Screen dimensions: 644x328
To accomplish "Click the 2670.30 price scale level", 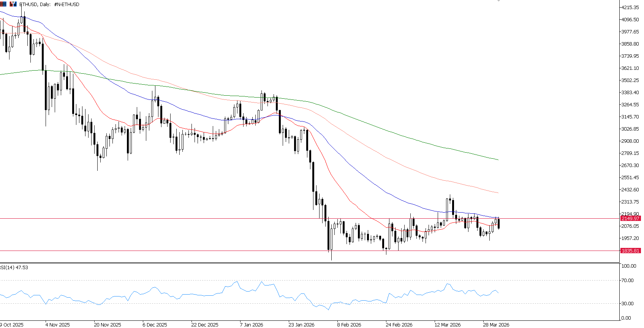I will pos(630,166).
